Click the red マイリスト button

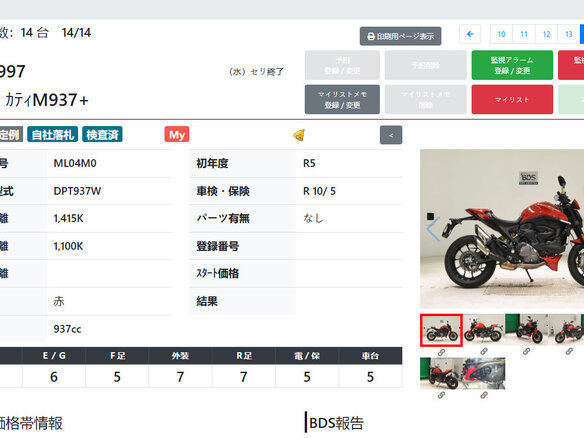click(512, 99)
